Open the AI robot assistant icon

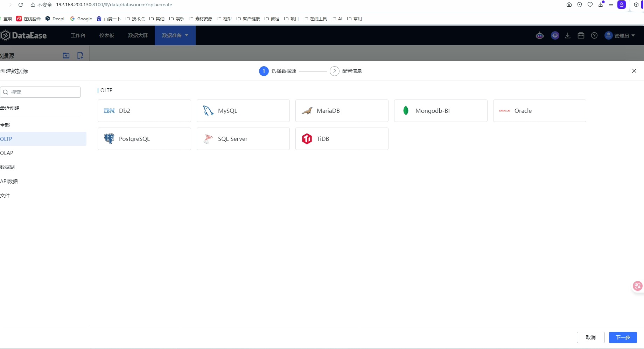(540, 35)
